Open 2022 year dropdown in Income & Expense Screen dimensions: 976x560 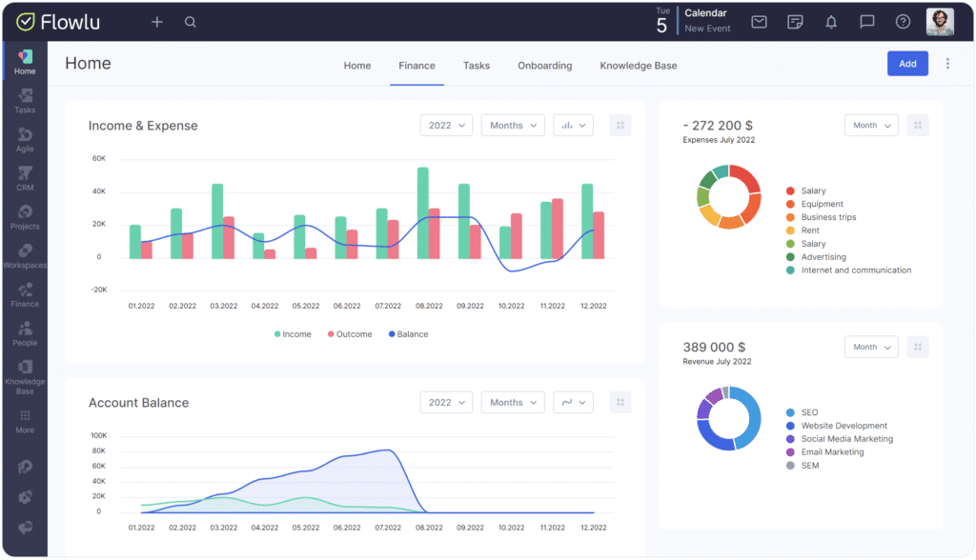pyautogui.click(x=446, y=125)
